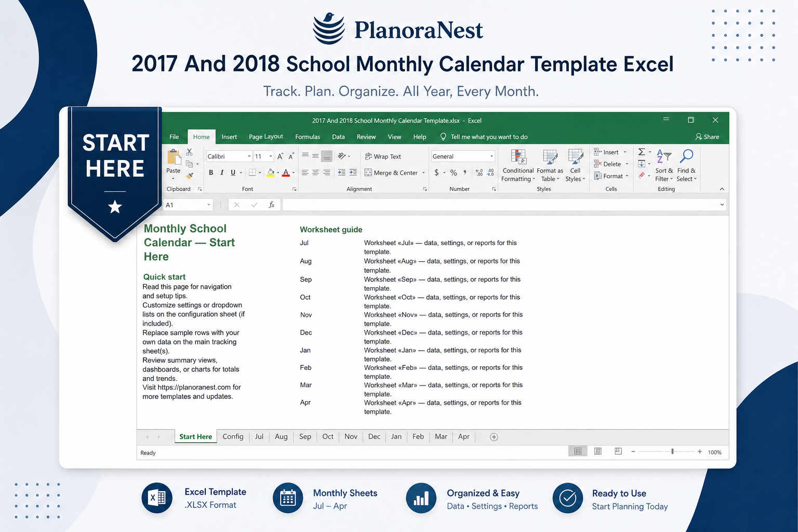Switch to the Insert ribbon tab

point(229,137)
